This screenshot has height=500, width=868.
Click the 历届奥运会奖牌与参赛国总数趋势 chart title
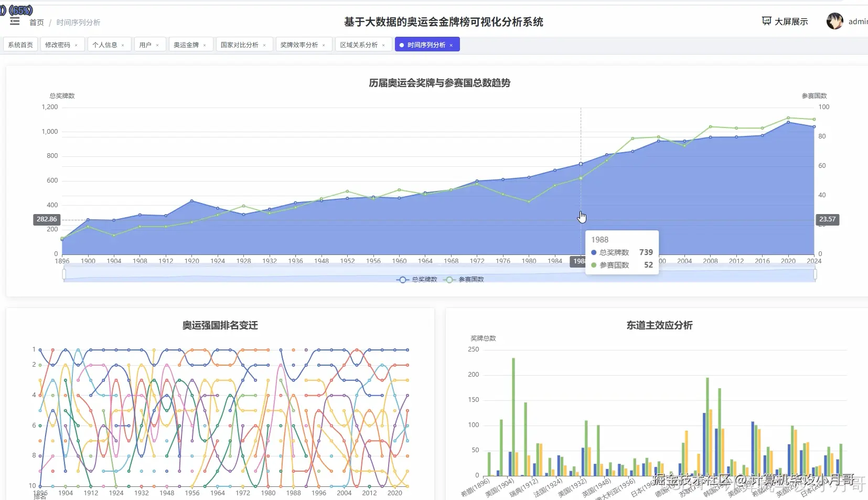pyautogui.click(x=440, y=83)
